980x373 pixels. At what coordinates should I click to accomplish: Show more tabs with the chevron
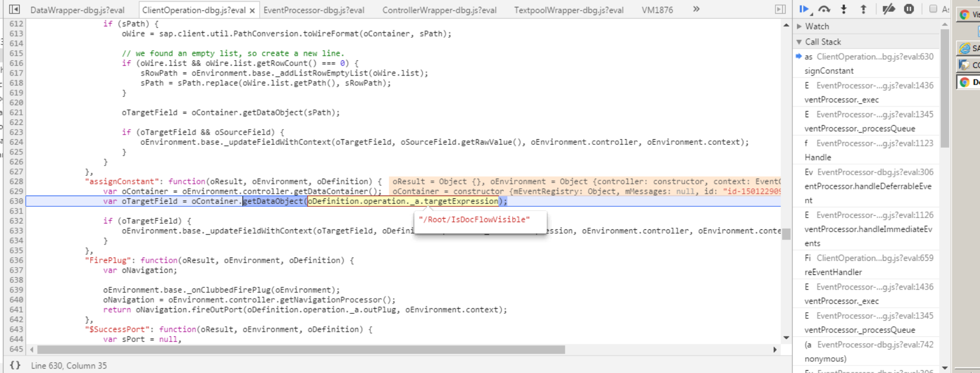(696, 9)
